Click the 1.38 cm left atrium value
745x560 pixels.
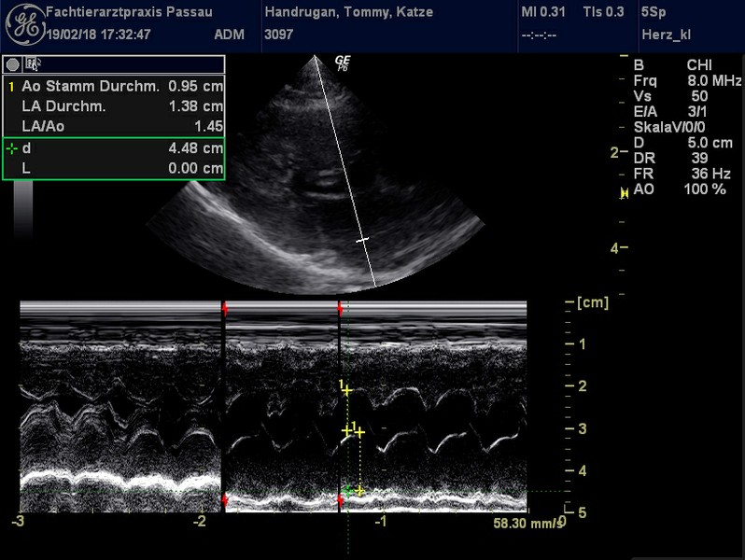[x=195, y=106]
